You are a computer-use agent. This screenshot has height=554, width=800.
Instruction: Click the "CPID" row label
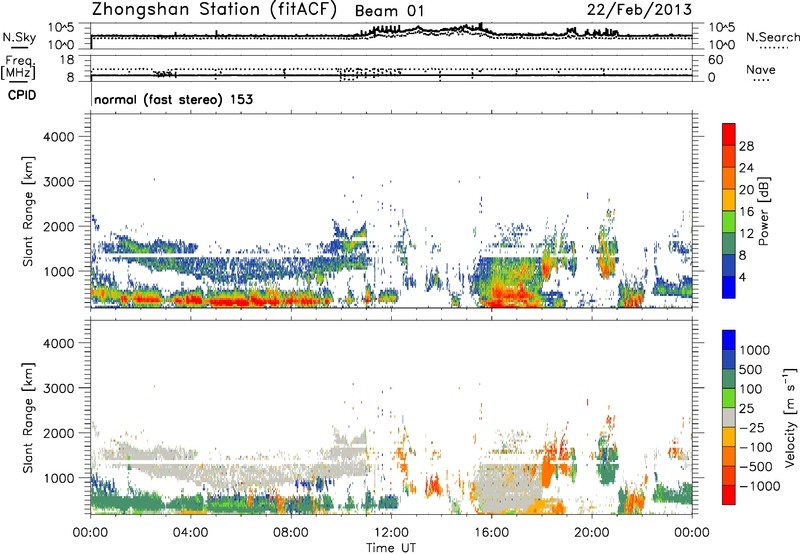click(x=22, y=95)
